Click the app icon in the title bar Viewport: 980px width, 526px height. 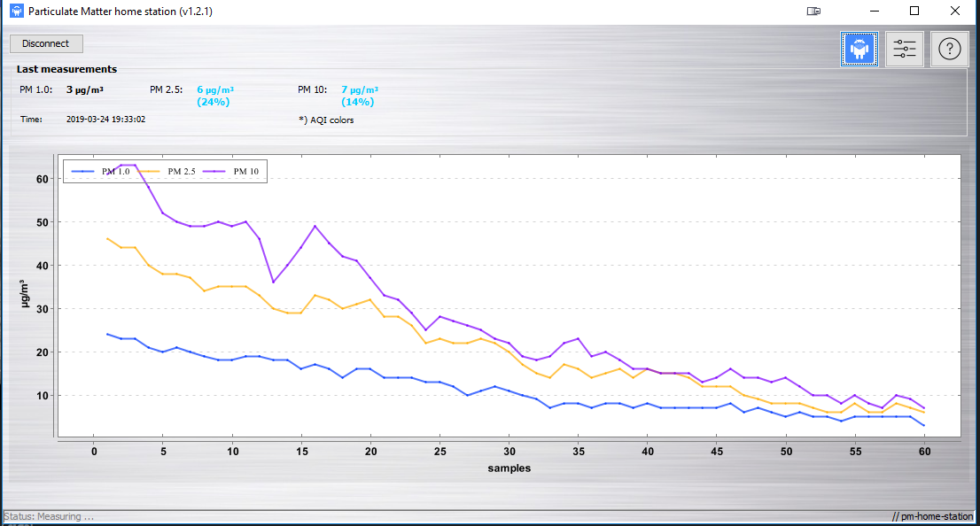15,12
